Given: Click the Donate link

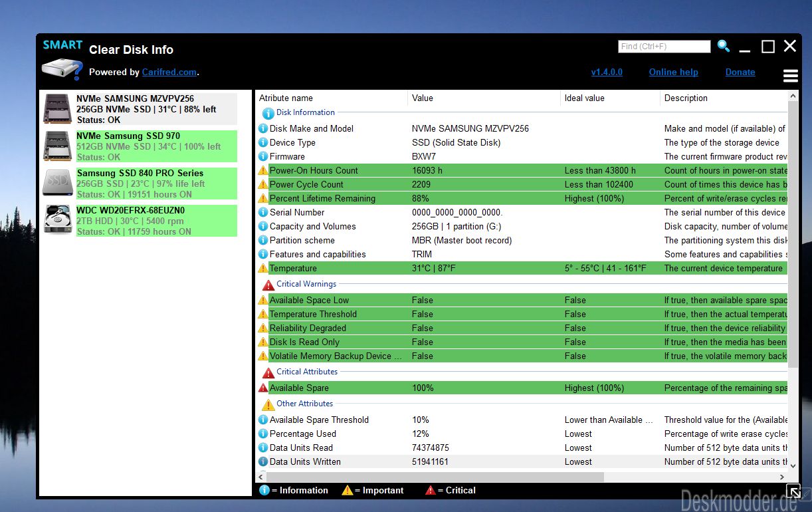Looking at the screenshot, I should 740,72.
